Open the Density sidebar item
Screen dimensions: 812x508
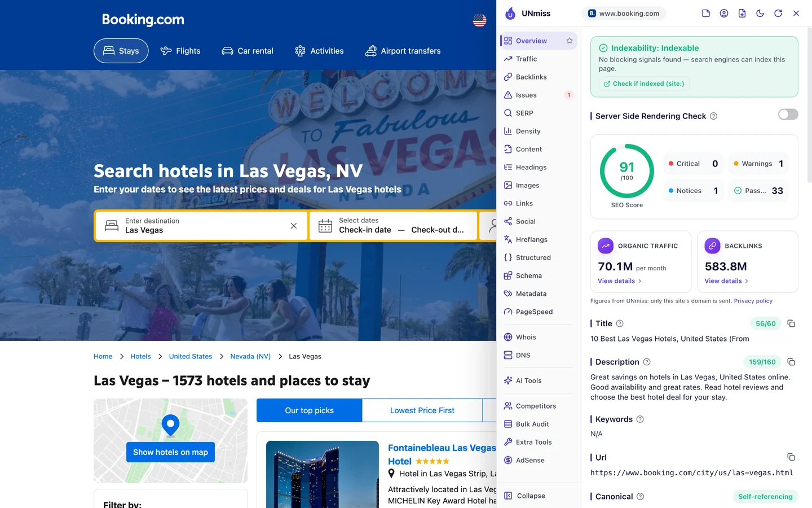coord(539,131)
